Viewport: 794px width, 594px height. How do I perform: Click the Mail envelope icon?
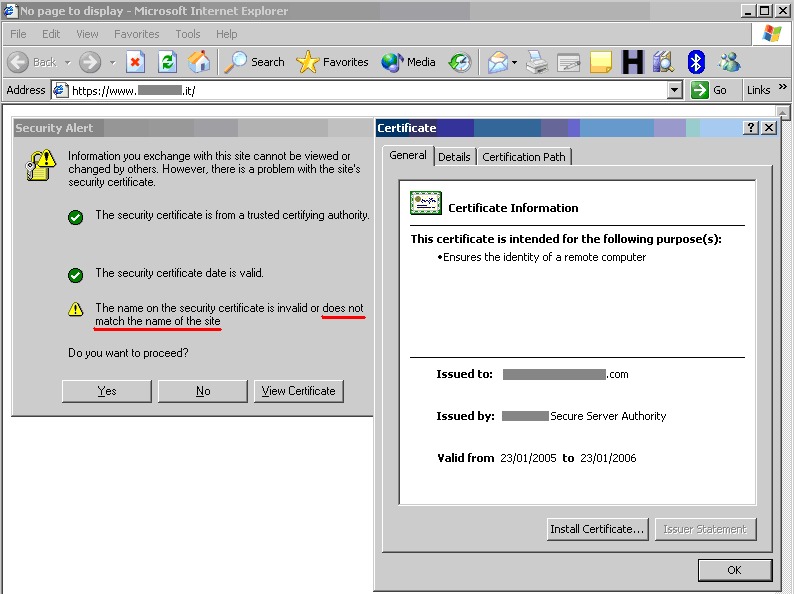[497, 62]
